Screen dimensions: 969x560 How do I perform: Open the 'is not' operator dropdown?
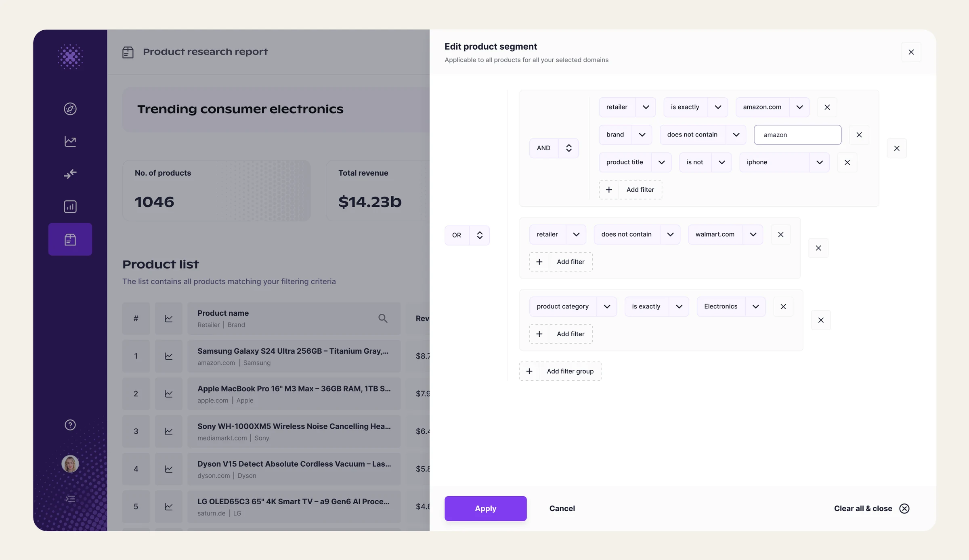click(722, 162)
